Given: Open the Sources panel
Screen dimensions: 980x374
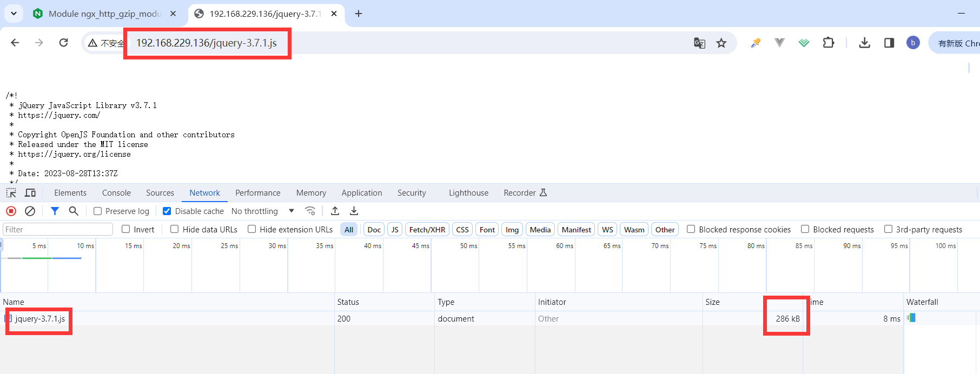Looking at the screenshot, I should pyautogui.click(x=160, y=193).
